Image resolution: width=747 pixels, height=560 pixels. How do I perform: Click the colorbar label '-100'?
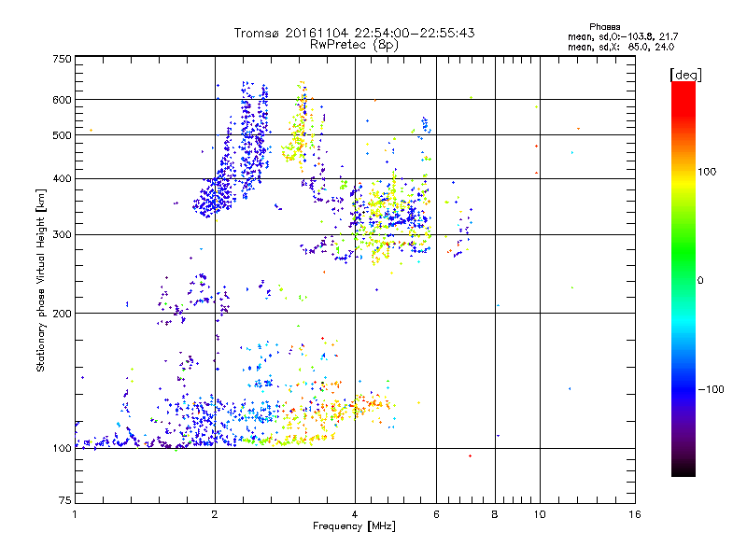(x=711, y=389)
